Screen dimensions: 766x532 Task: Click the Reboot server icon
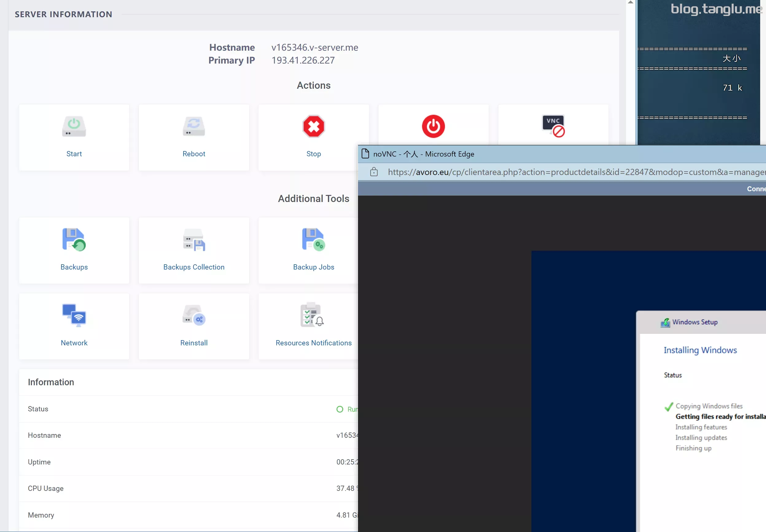click(x=194, y=126)
